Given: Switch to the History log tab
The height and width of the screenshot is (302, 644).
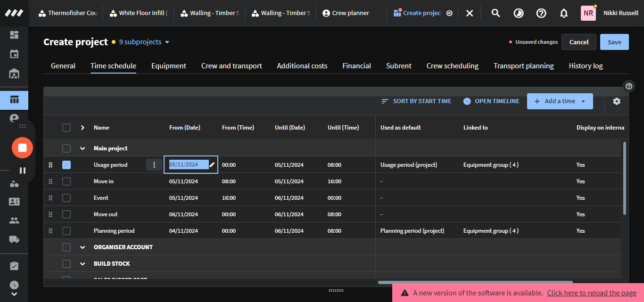Looking at the screenshot, I should pyautogui.click(x=586, y=66).
